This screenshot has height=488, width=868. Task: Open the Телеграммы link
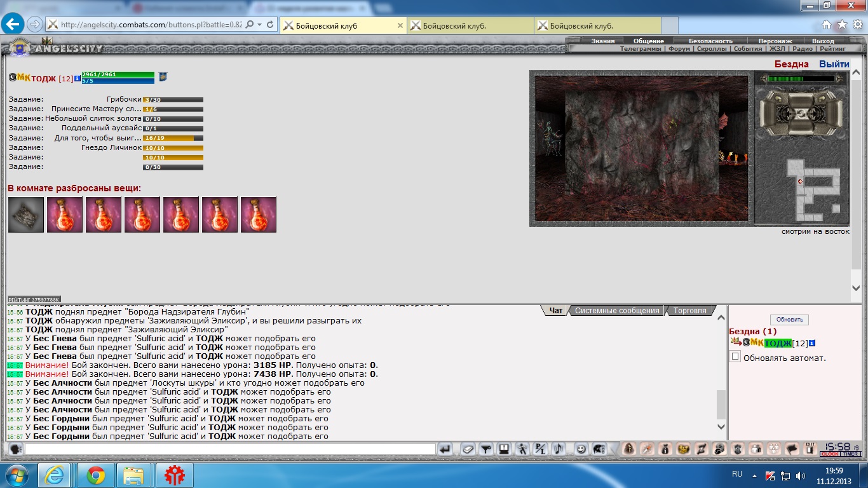click(x=641, y=48)
